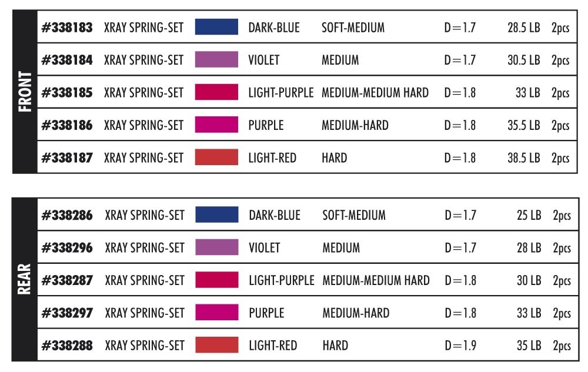Click the front light-purple color swatch
588x372 pixels.
(x=216, y=92)
